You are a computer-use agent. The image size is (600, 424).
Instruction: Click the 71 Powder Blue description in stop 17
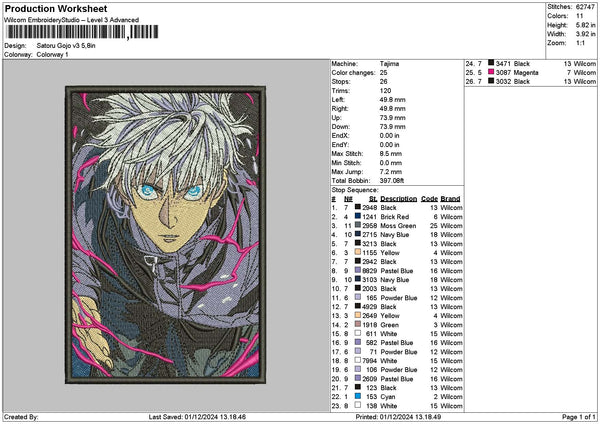click(x=399, y=352)
